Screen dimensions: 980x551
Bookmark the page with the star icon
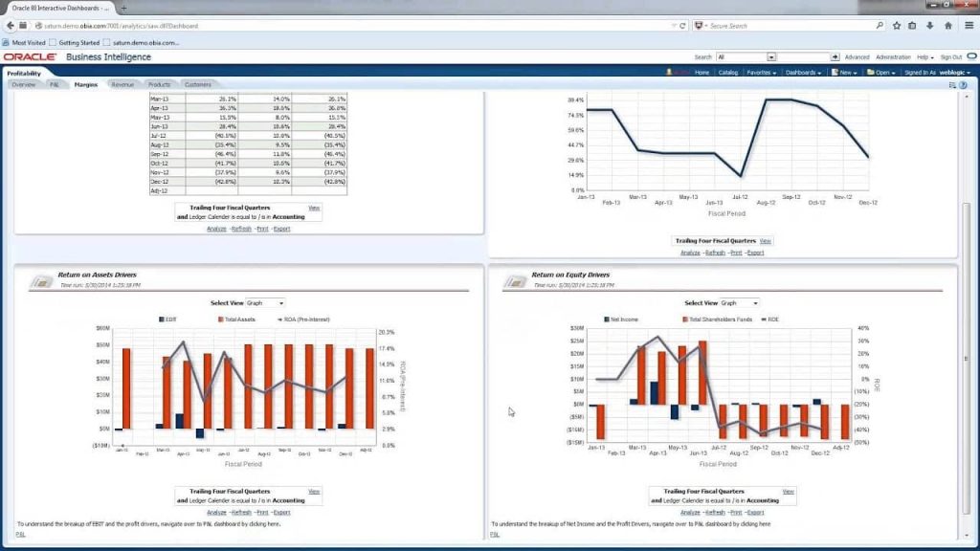(x=897, y=26)
